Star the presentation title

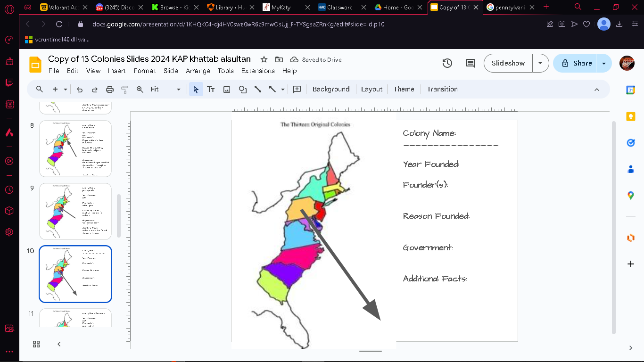point(264,59)
